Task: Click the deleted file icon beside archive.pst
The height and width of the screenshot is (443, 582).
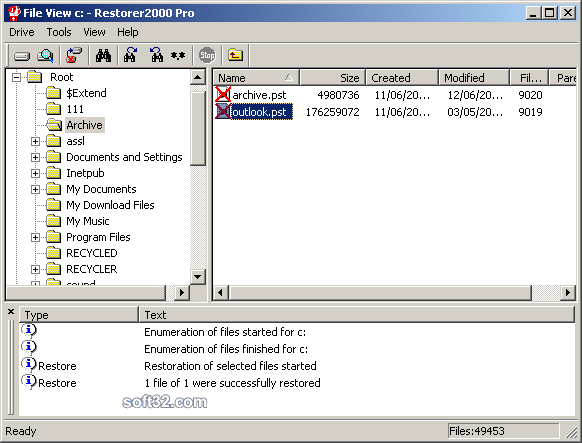Action: 223,95
